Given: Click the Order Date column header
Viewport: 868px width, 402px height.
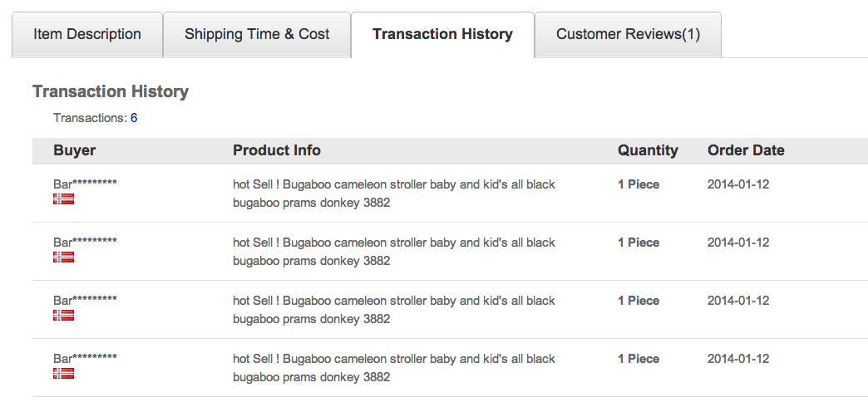Looking at the screenshot, I should (x=746, y=150).
